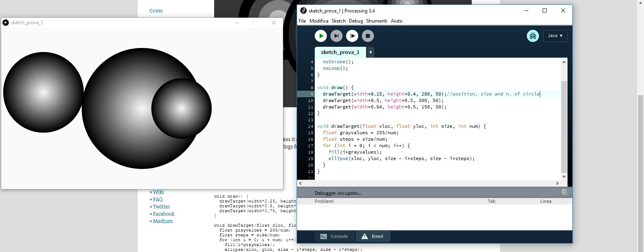Viewport: 644px width, 252px height.
Task: Click the Problemi column header
Action: coord(324,201)
